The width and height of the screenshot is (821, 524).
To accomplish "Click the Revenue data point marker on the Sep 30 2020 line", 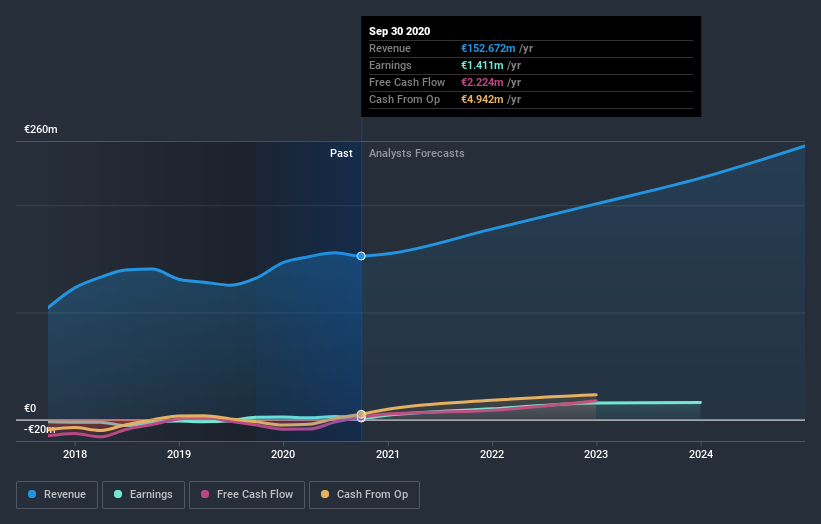I will click(x=361, y=256).
